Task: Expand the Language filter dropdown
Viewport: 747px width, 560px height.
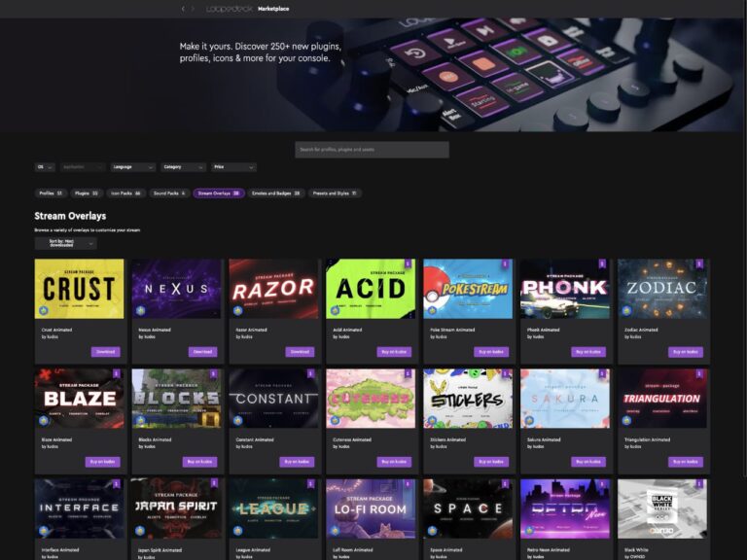Action: [132, 167]
